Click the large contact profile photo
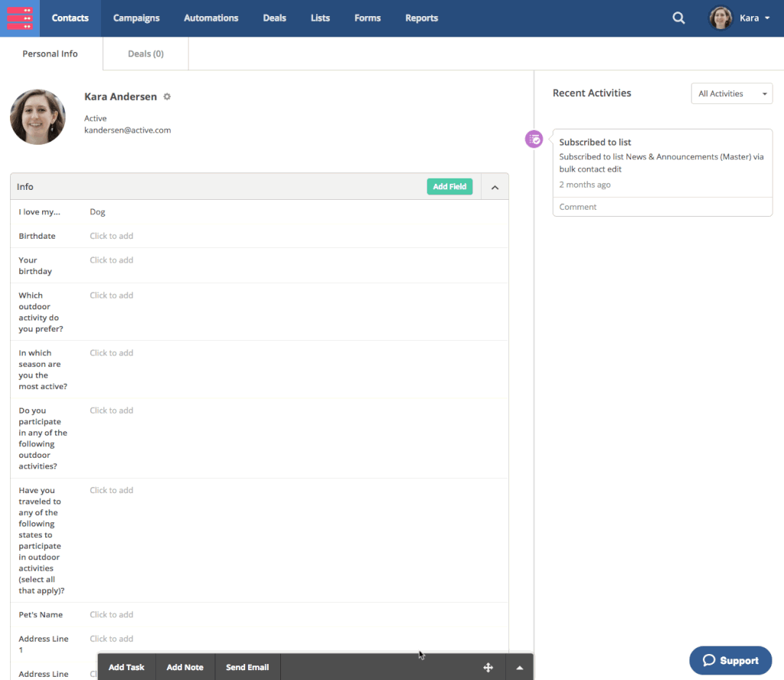Viewport: 784px width, 680px height. tap(38, 117)
